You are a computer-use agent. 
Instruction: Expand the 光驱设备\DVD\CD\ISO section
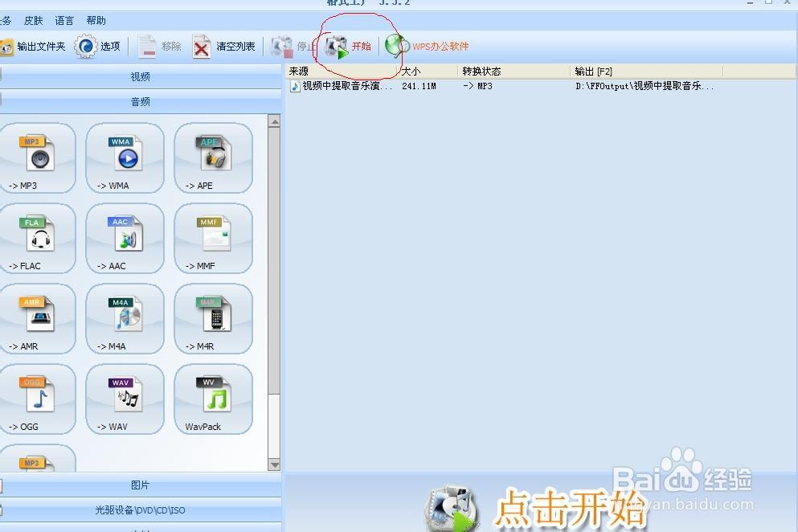[141, 509]
